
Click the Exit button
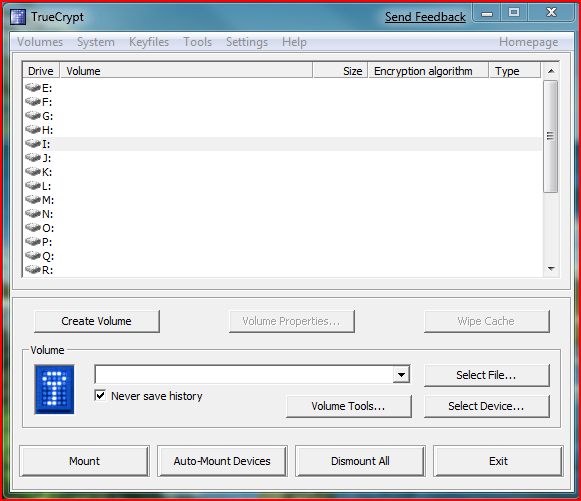point(498,461)
